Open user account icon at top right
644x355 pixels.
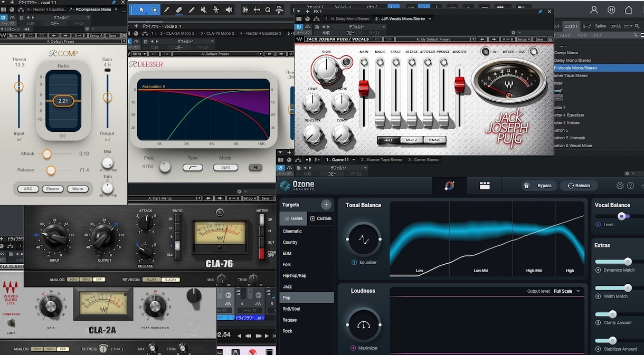pos(594,9)
